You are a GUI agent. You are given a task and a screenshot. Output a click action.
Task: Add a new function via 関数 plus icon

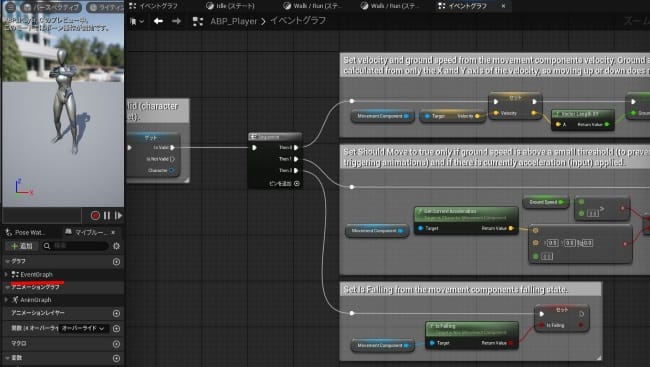point(116,329)
